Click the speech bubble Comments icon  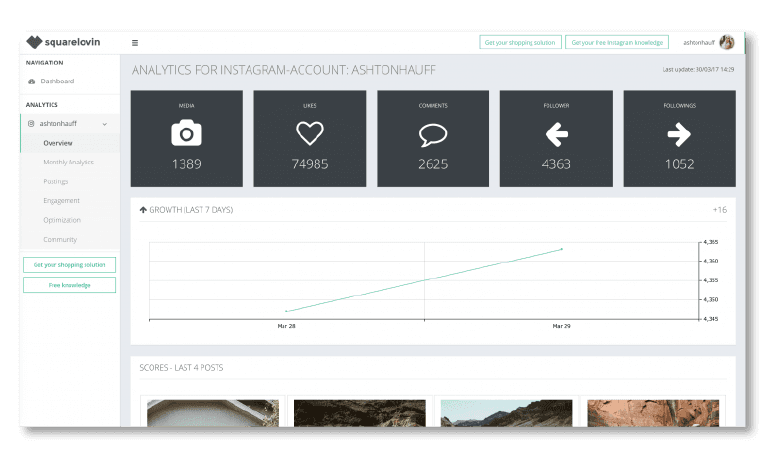pos(433,133)
